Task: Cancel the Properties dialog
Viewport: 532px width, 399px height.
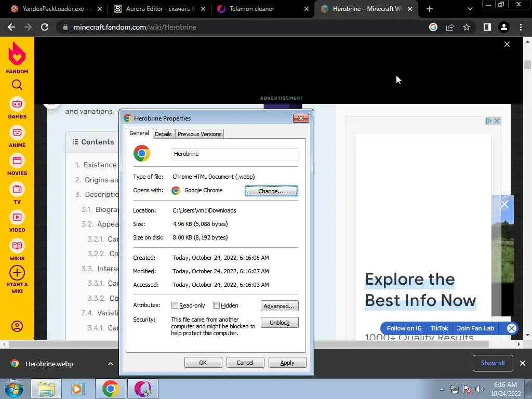Action: pos(245,362)
